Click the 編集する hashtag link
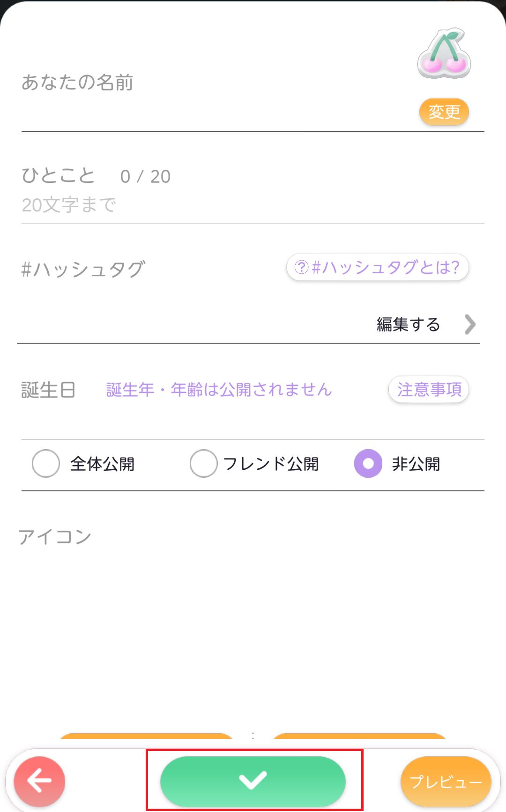The width and height of the screenshot is (506, 812). [x=408, y=324]
